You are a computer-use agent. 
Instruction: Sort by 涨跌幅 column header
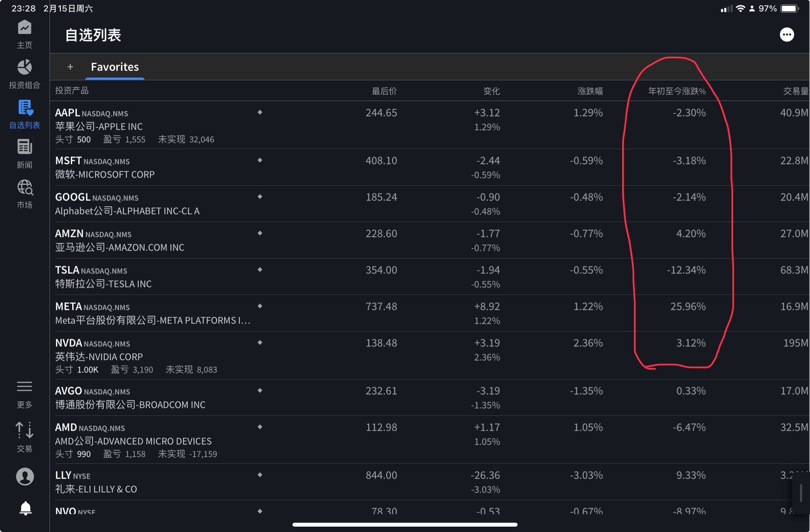click(x=590, y=91)
